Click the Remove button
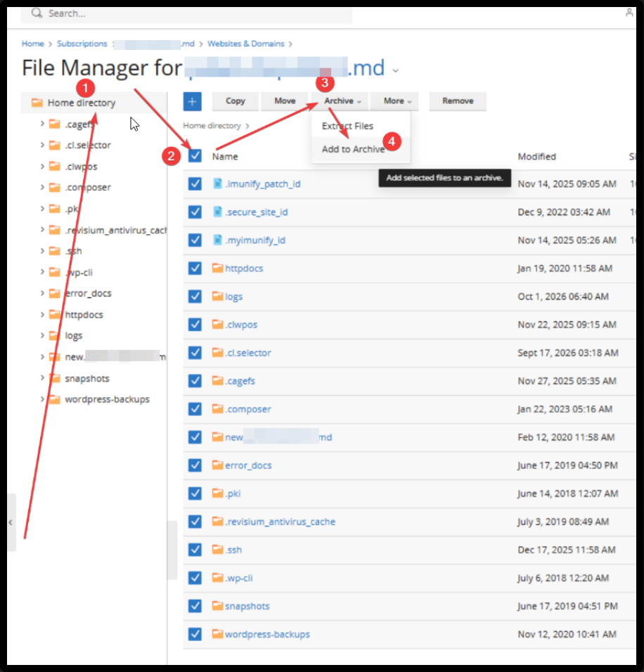Viewport: 644px width, 672px height. [x=458, y=101]
